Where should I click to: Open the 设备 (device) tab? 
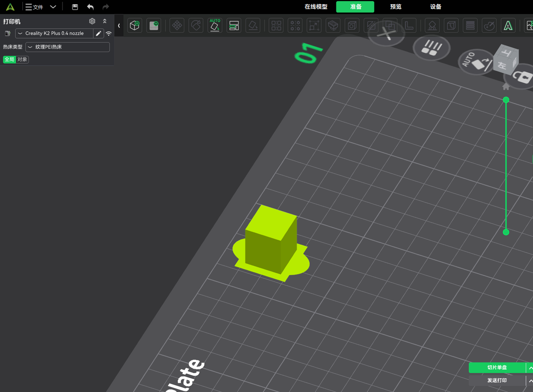436,7
